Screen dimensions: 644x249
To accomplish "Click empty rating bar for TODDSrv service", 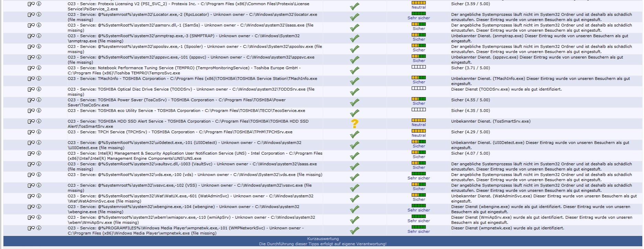I will (x=418, y=88).
